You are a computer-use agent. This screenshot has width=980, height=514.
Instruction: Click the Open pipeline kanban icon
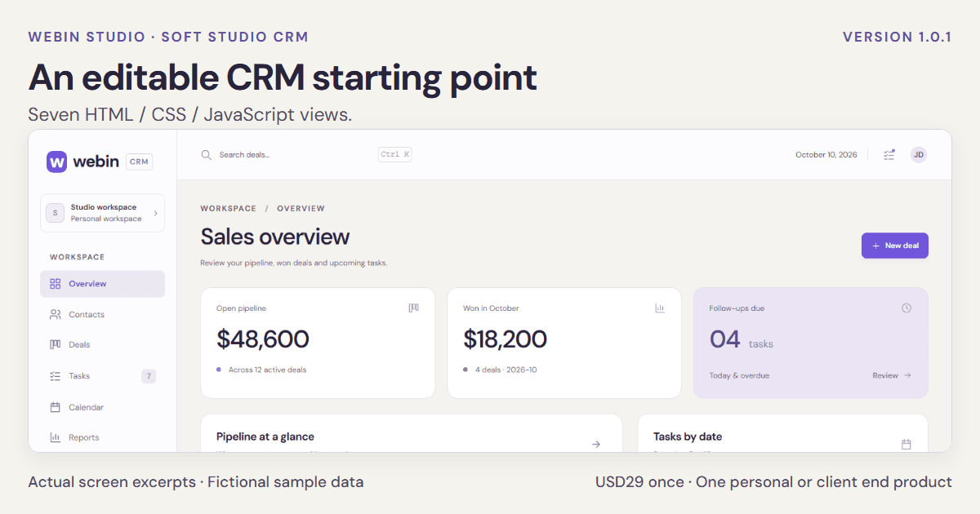pyautogui.click(x=413, y=308)
